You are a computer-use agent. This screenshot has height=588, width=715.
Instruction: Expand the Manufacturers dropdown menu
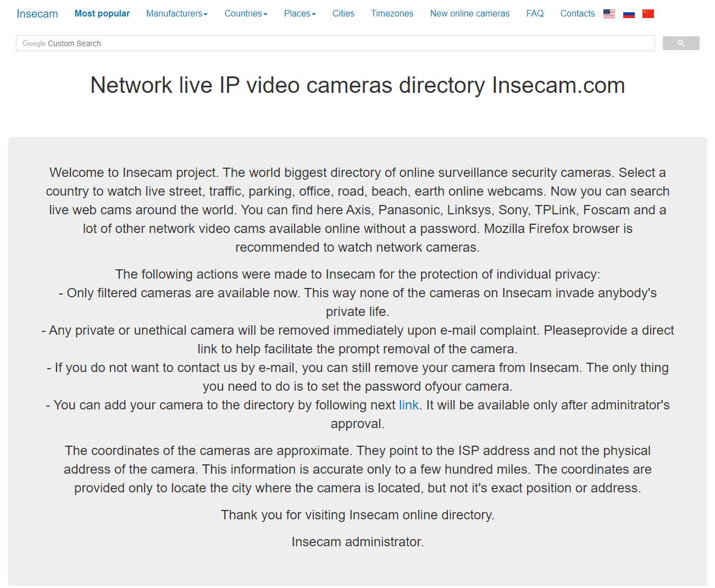(176, 14)
